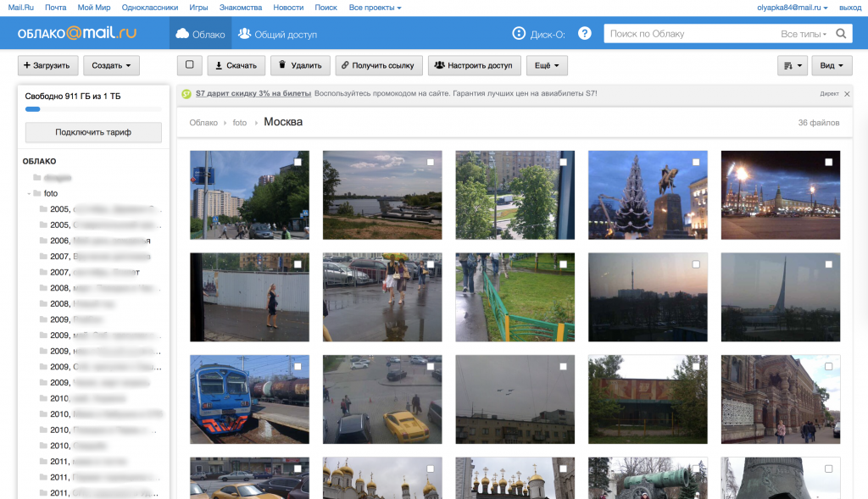The image size is (868, 499).
Task: Click the foto breadcrumb link
Action: coord(240,123)
